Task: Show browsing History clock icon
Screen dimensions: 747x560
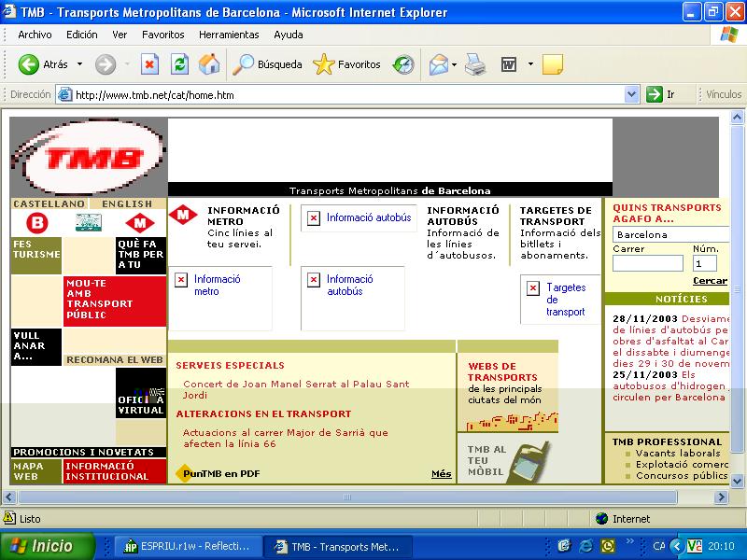Action: point(403,64)
